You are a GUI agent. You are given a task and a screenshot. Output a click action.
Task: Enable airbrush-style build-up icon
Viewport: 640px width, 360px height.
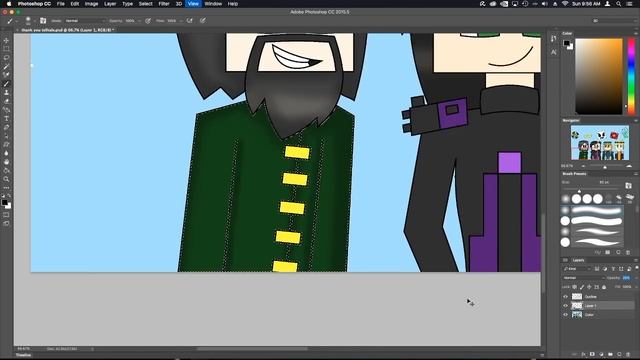(x=189, y=20)
